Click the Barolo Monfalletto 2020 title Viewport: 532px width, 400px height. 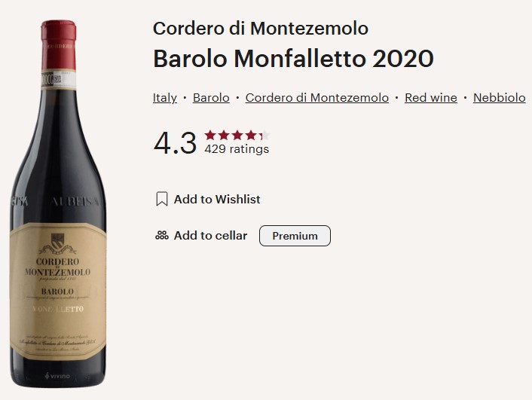click(x=293, y=59)
